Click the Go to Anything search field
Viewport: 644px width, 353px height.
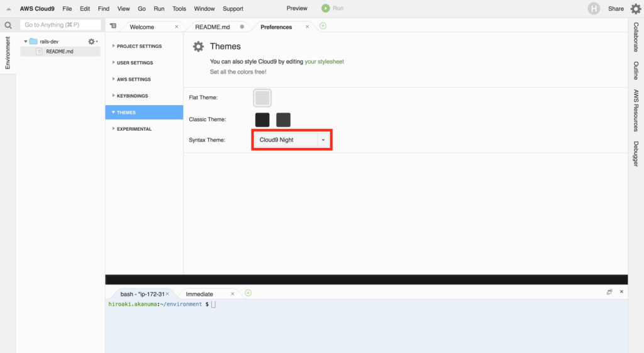click(x=60, y=25)
